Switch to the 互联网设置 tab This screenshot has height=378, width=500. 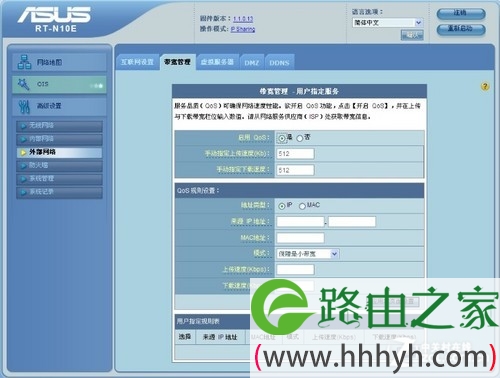[137, 62]
